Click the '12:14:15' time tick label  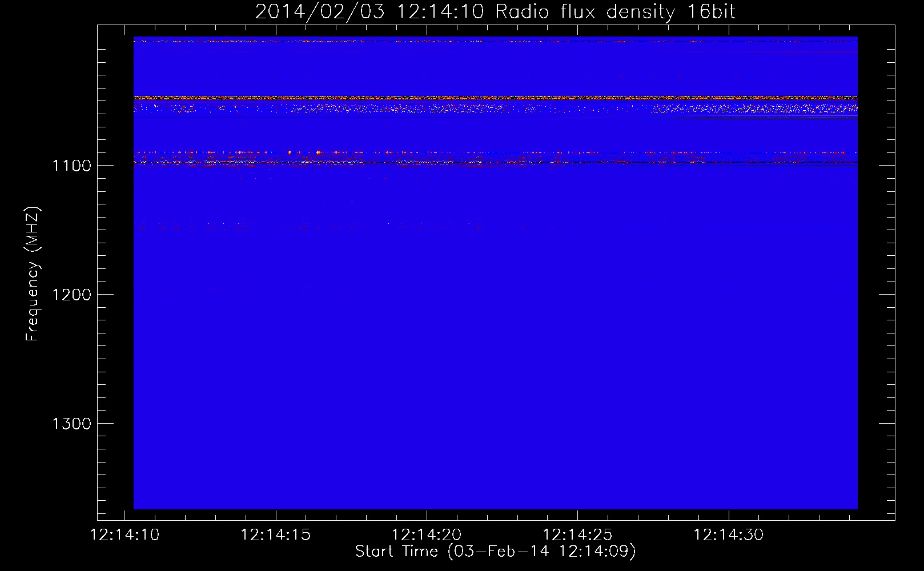pos(276,535)
